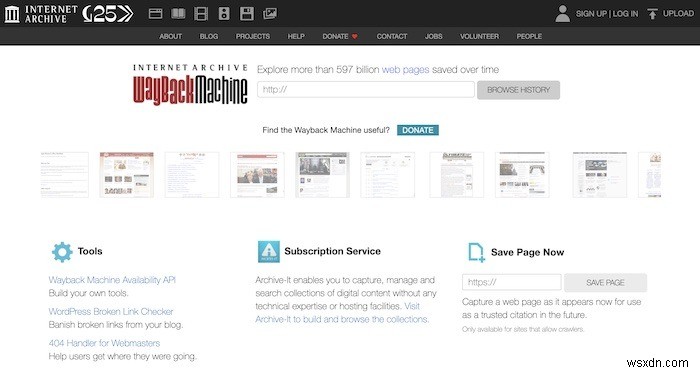Click 'Build your own tools.' text
This screenshot has height=373, width=700.
88,293
